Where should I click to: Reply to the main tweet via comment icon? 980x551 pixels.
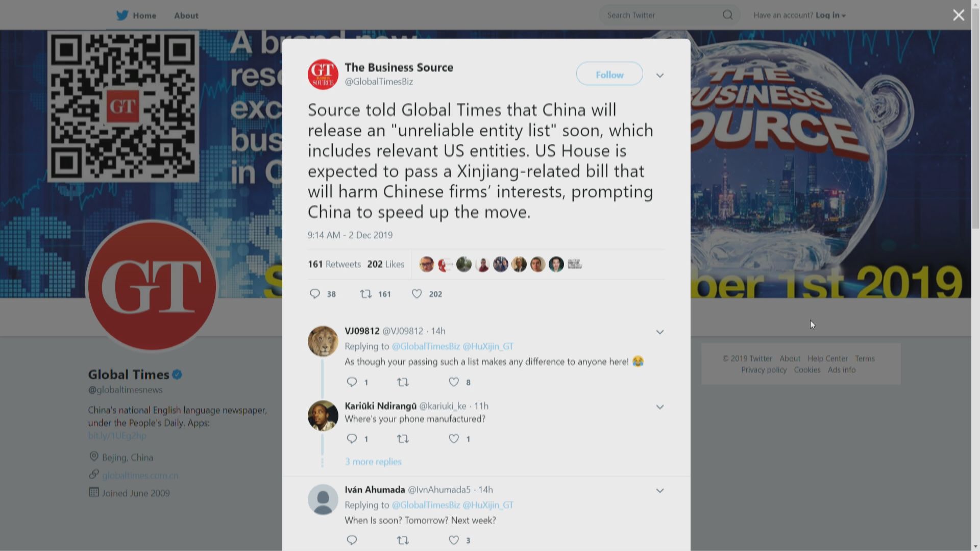(315, 294)
